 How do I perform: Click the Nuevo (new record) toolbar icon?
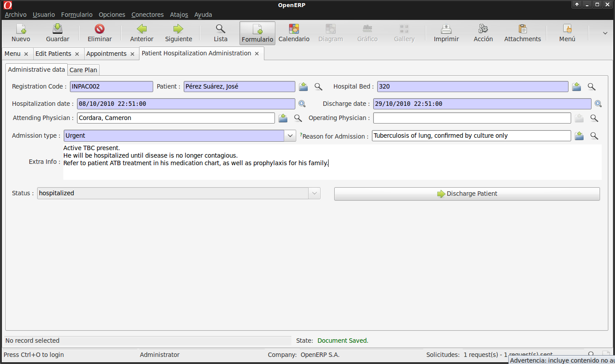pyautogui.click(x=21, y=29)
